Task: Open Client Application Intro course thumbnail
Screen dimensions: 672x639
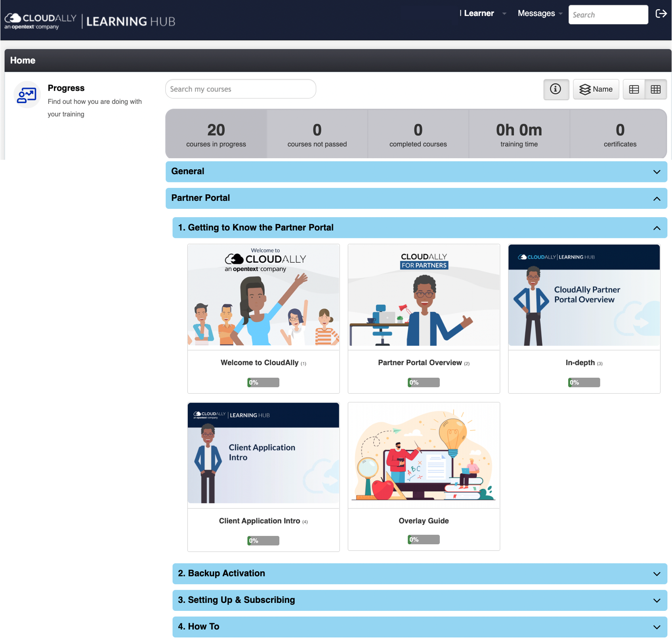Action: click(x=263, y=453)
